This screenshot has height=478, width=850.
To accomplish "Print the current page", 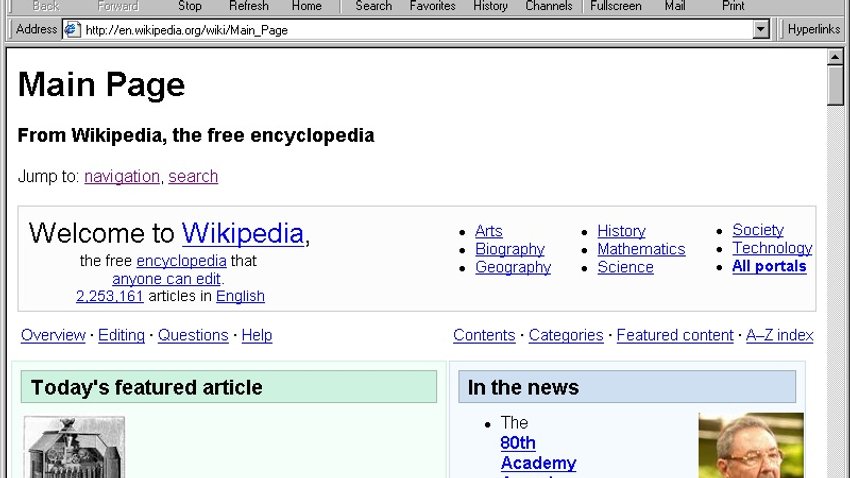I will 733,6.
